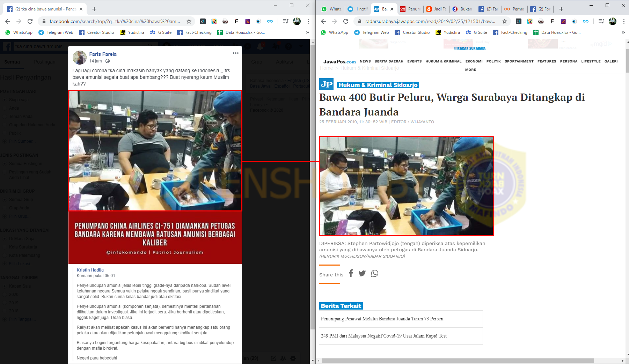Open Data Hoax.xlsx bookmark in JawaPos window
629x364 pixels.
(557, 32)
